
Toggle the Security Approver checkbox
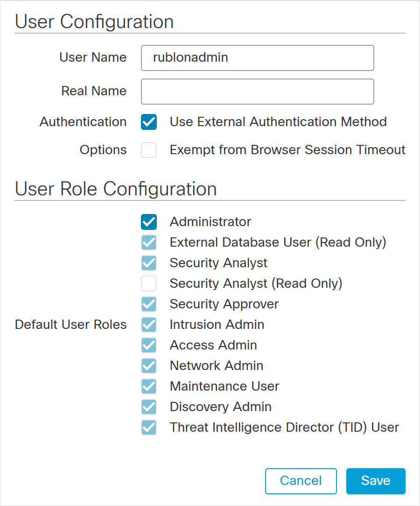pos(149,304)
